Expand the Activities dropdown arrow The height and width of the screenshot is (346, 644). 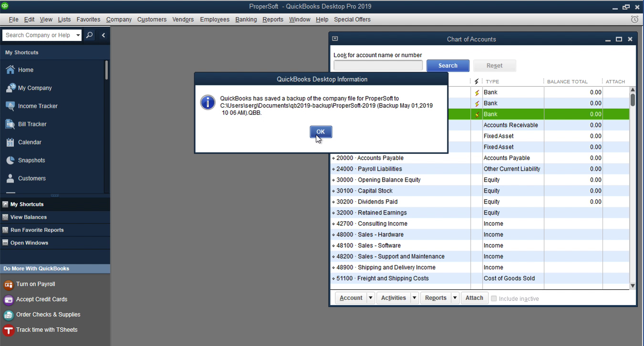pyautogui.click(x=415, y=298)
